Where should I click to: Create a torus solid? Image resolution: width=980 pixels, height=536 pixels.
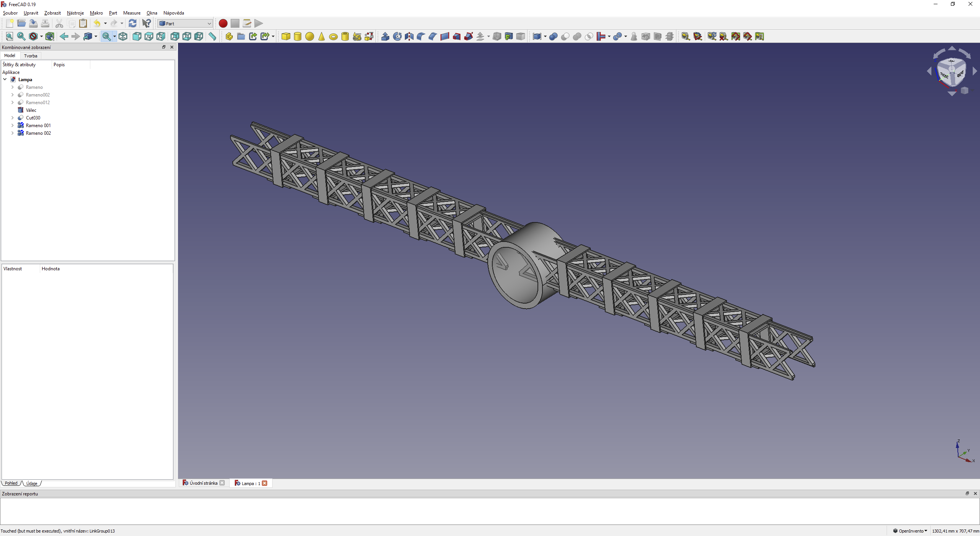(x=333, y=36)
